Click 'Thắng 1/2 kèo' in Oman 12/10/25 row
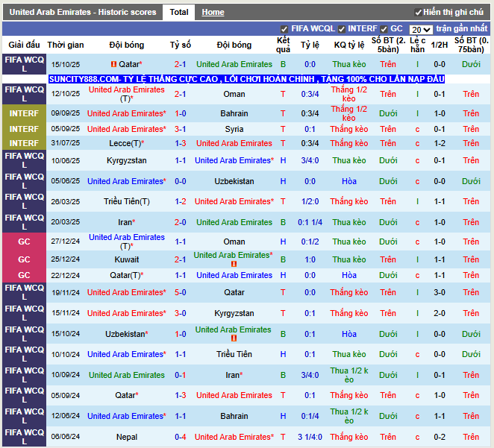 349,94
